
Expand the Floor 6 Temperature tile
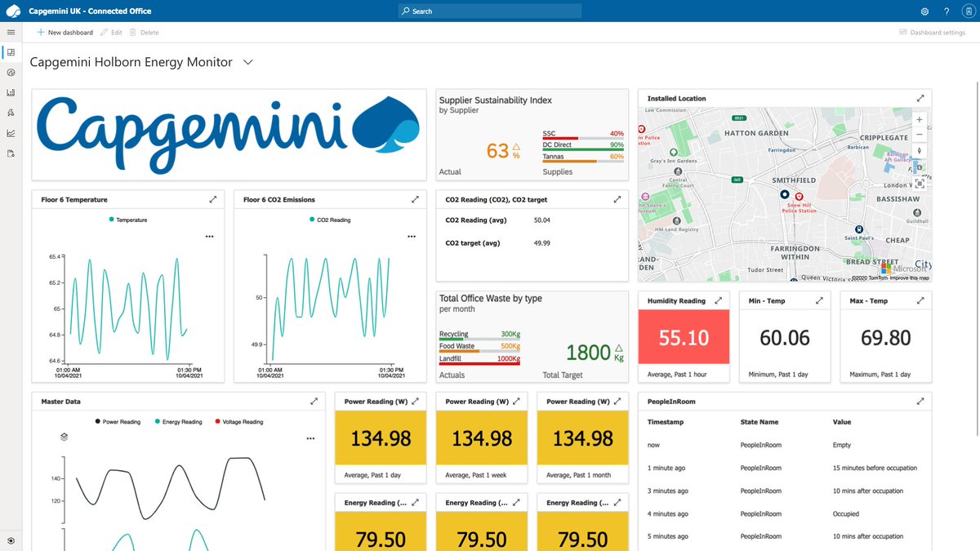[x=212, y=199]
